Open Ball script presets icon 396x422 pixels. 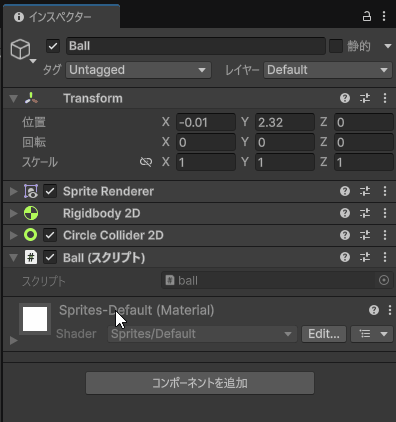365,257
